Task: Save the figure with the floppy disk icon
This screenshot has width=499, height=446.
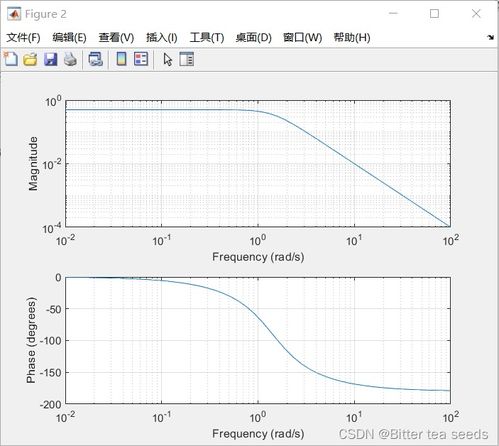Action: (x=51, y=59)
